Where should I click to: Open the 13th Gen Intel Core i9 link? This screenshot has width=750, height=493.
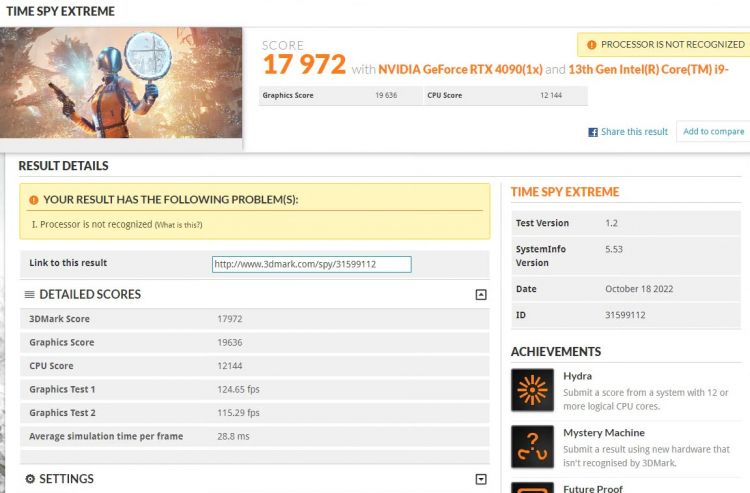pos(656,69)
